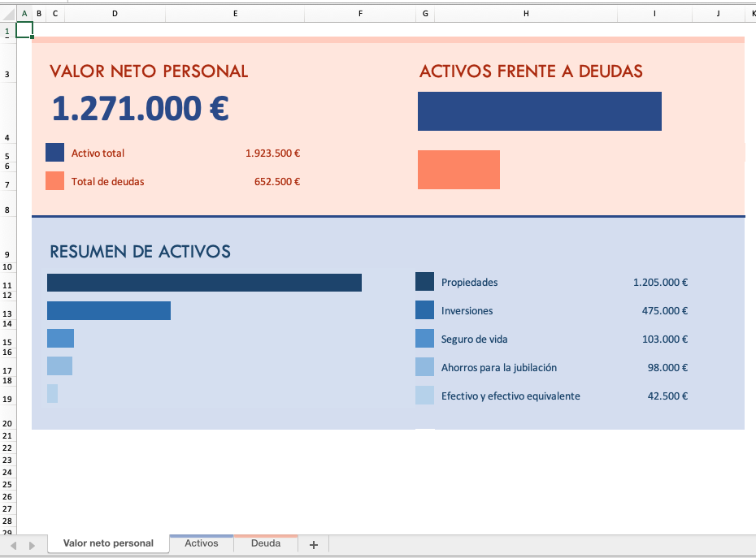Switch to the Activos sheet tab
The height and width of the screenshot is (558, 756).
pos(201,543)
